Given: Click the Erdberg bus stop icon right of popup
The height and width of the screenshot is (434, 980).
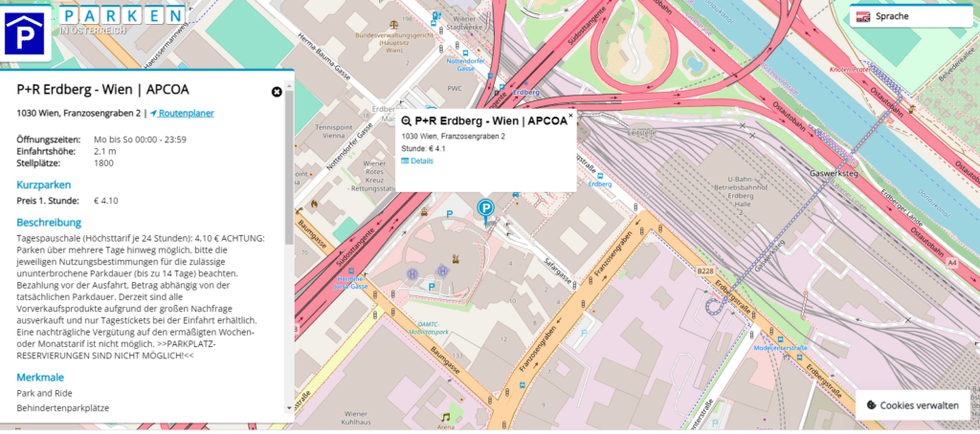Looking at the screenshot, I should click(600, 176).
